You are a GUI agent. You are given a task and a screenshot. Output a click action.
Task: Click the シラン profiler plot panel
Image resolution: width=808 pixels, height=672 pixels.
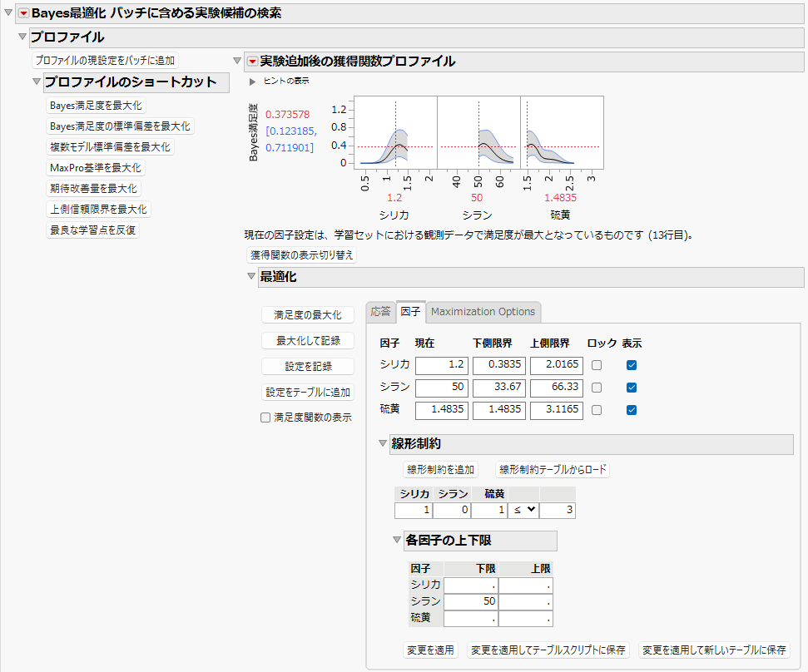[478, 133]
